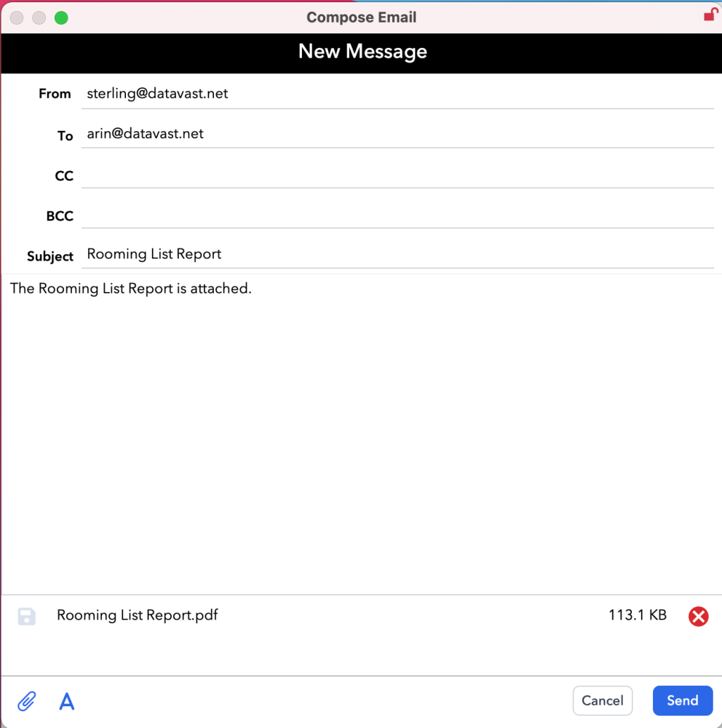The image size is (722, 728).
Task: Click the save icon next to the attachment
Action: point(26,615)
